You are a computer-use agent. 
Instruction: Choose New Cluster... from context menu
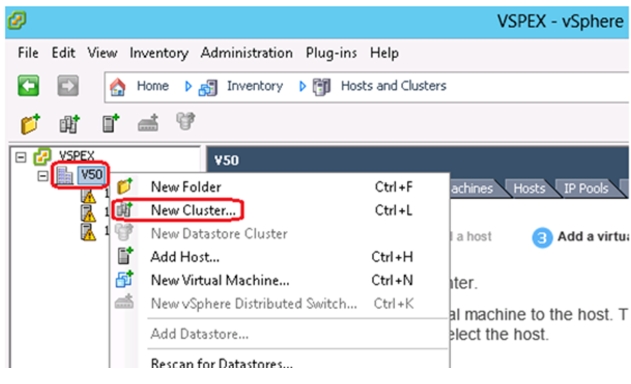pos(280,210)
